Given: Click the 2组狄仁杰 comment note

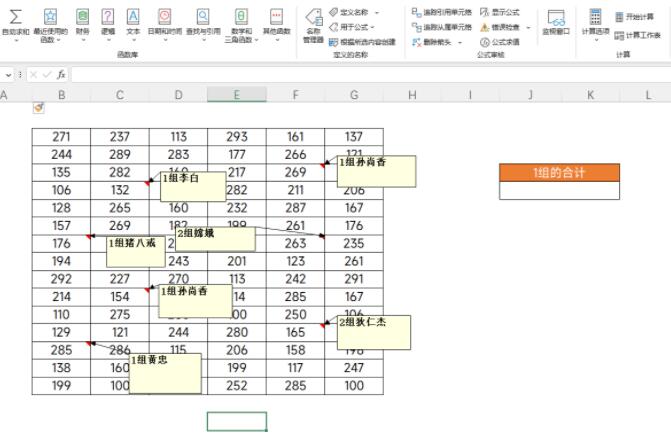Looking at the screenshot, I should [374, 332].
